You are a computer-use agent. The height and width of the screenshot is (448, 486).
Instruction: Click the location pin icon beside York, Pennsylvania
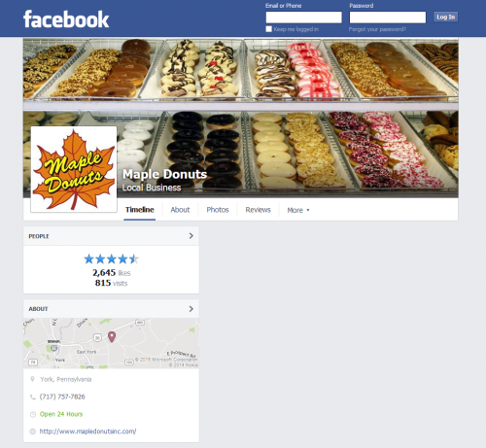coord(32,379)
